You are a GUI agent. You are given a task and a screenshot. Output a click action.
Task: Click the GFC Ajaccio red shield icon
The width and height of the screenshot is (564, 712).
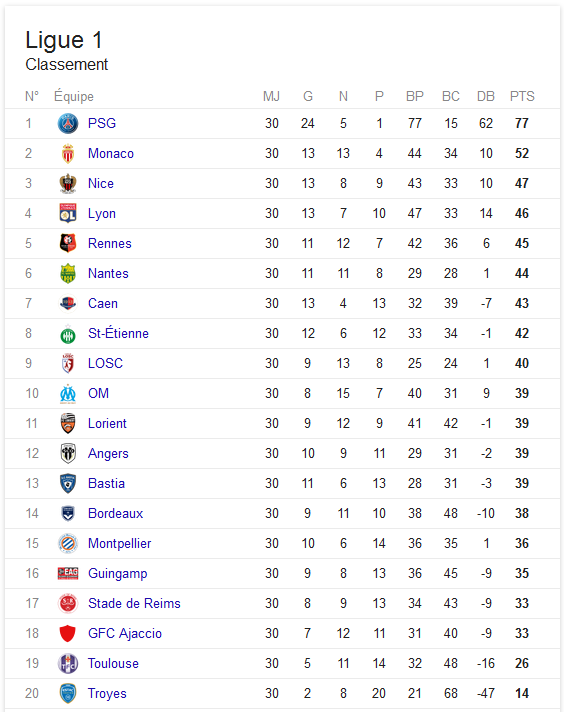coord(68,633)
